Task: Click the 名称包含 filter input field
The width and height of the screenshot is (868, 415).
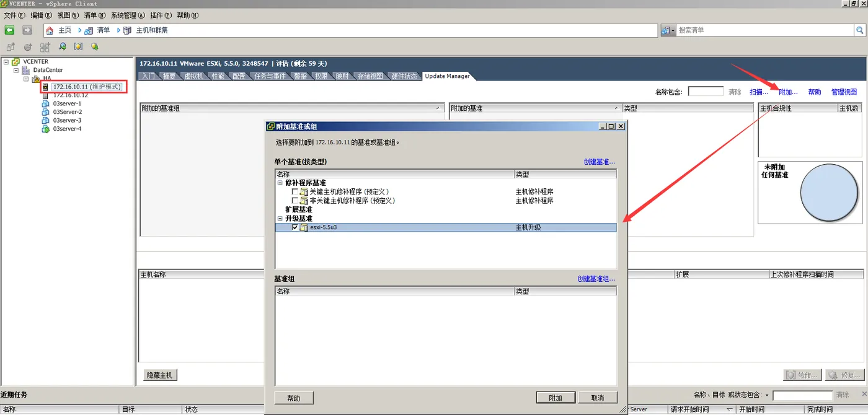Action: 706,91
